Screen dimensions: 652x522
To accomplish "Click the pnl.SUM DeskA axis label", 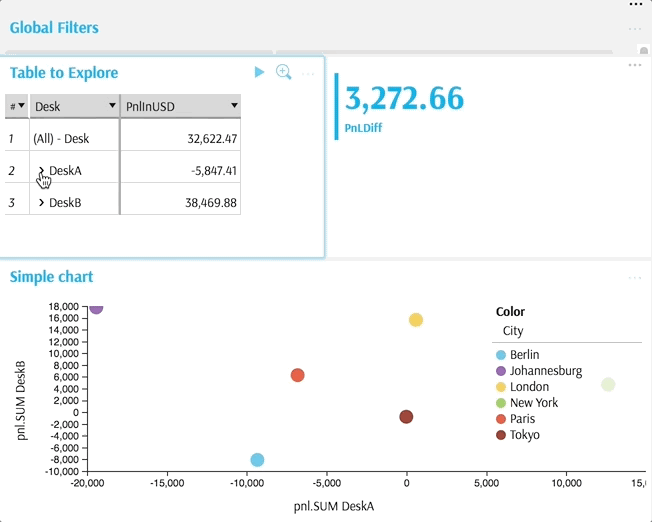I will [x=334, y=506].
